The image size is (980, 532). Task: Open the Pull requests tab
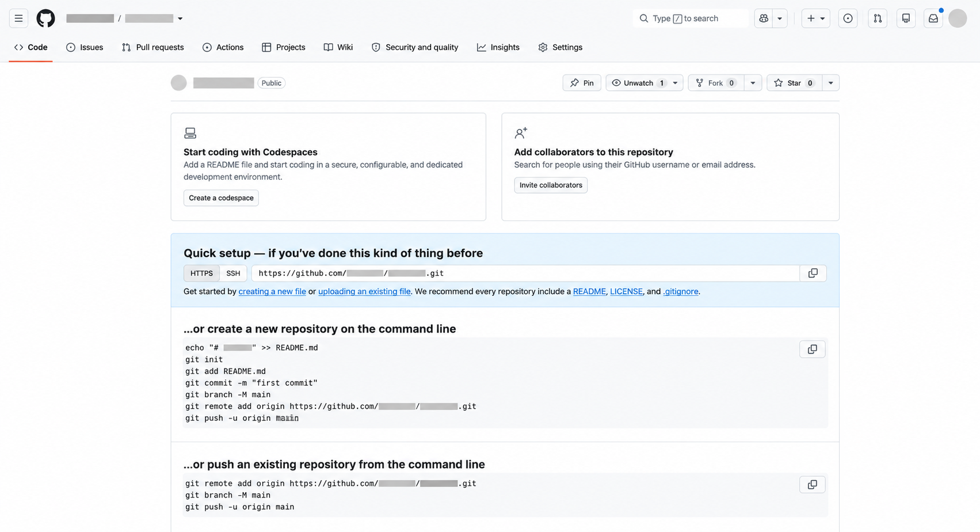tap(153, 47)
